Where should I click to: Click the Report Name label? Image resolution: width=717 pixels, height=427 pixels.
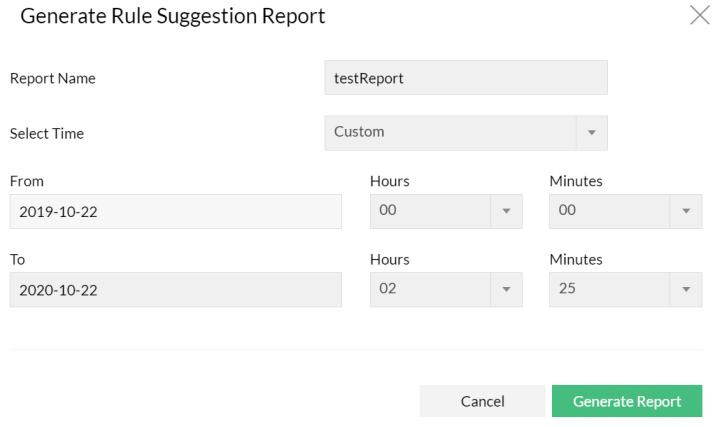tap(53, 78)
